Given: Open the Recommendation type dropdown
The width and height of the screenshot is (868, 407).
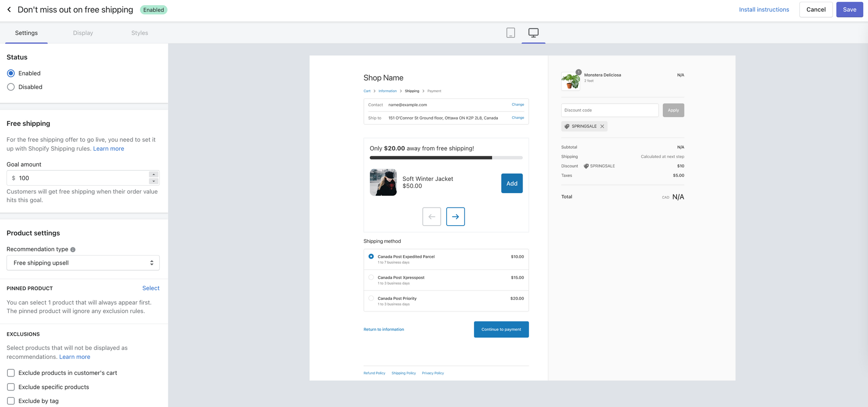Looking at the screenshot, I should coord(82,263).
